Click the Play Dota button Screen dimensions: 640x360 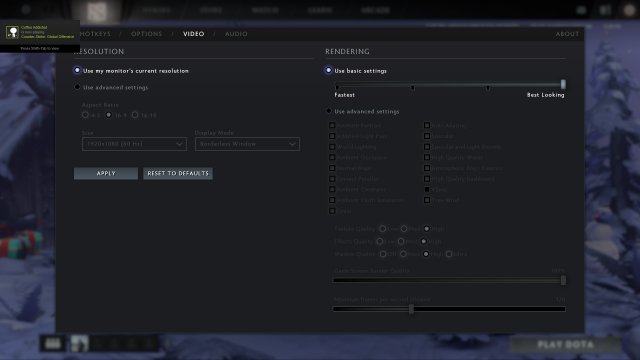565,344
